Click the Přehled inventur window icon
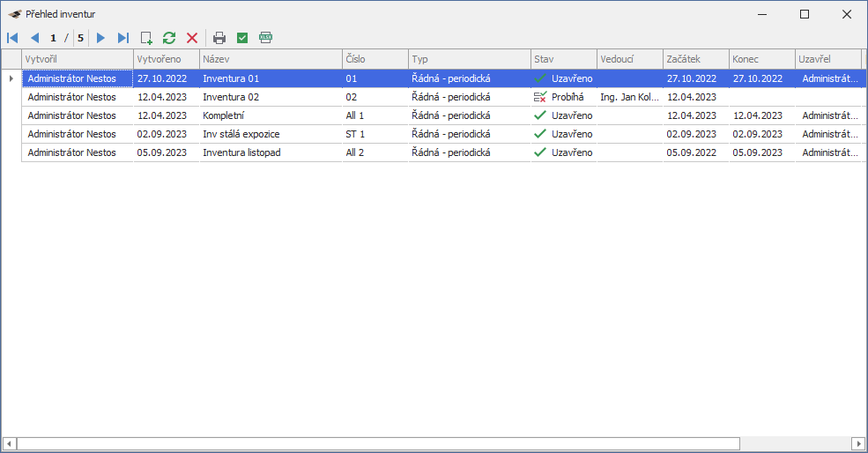The height and width of the screenshot is (453, 868). point(15,14)
